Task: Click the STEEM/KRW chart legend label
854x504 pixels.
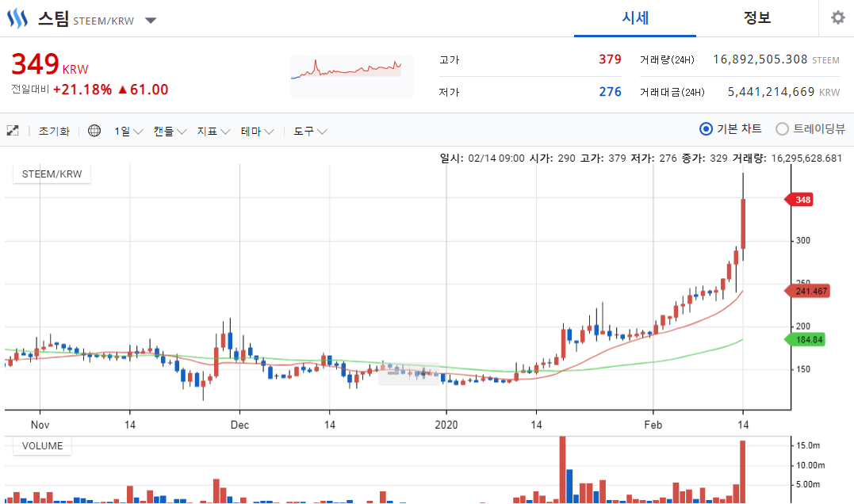Action: 52,174
